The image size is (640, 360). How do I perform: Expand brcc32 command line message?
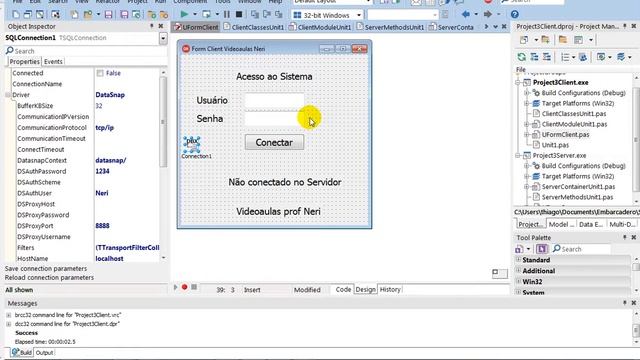[9, 315]
